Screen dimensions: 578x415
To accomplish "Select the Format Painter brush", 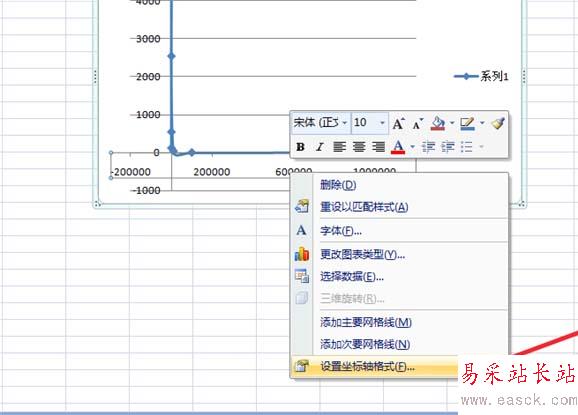I will (x=498, y=123).
